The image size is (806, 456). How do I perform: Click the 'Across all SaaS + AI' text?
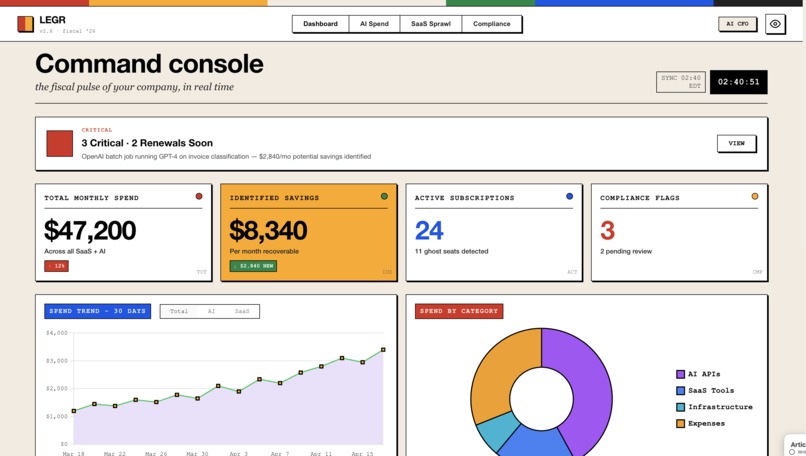75,251
